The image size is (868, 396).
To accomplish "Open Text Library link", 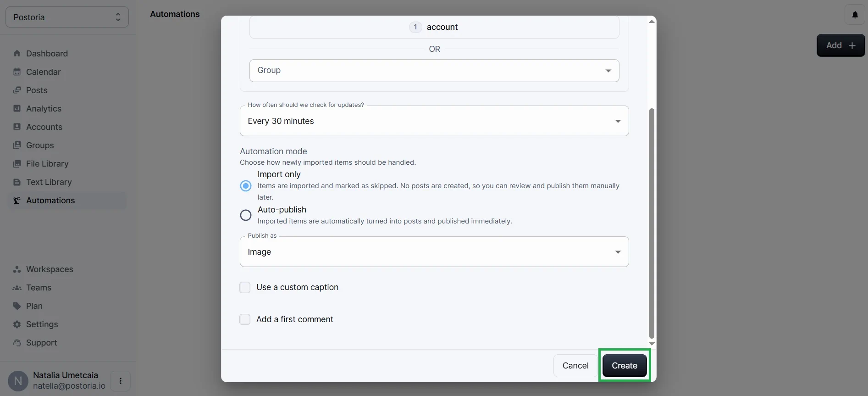I will click(67, 182).
